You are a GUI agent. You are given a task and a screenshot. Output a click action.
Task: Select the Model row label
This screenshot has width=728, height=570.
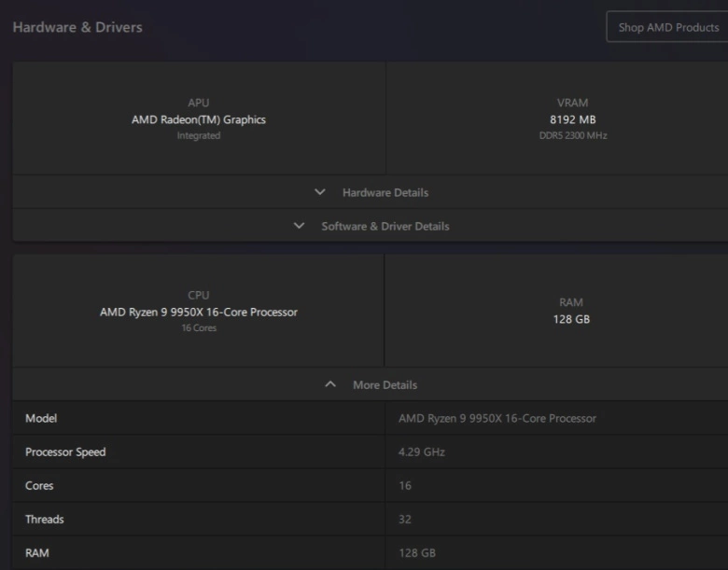[41, 418]
